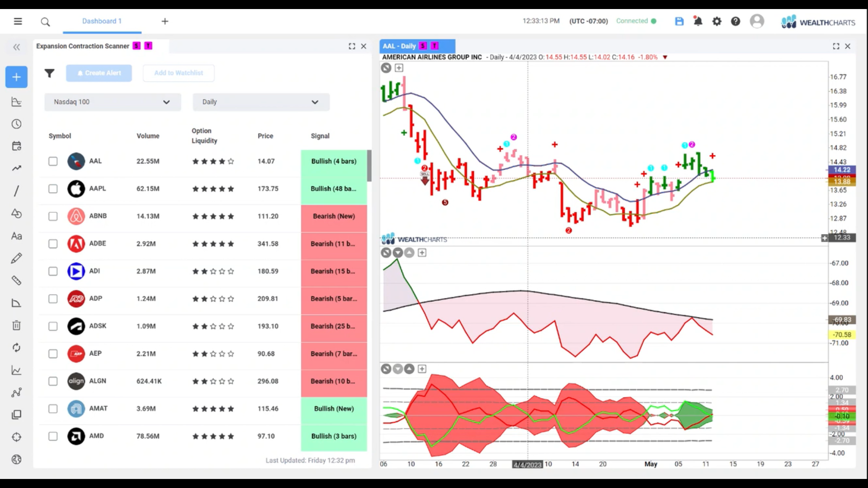Image resolution: width=868 pixels, height=488 pixels.
Task: Open AAL Bullish (4 bars) signal
Action: click(334, 161)
